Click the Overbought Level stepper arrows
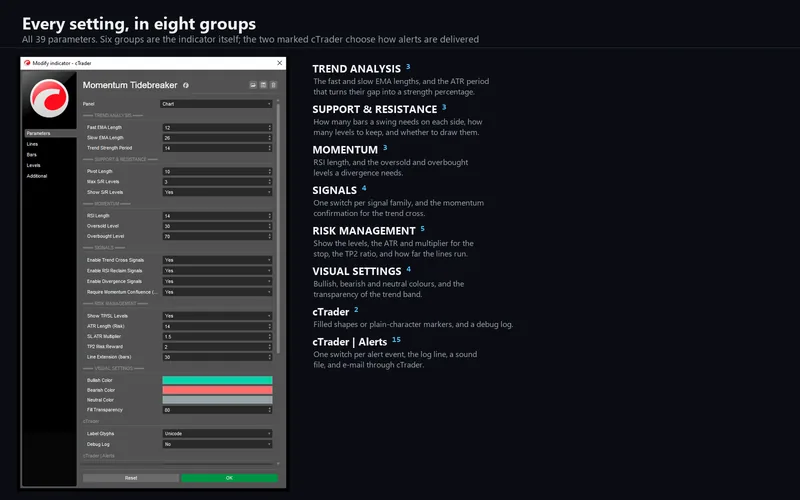The width and height of the screenshot is (800, 500). tap(270, 236)
